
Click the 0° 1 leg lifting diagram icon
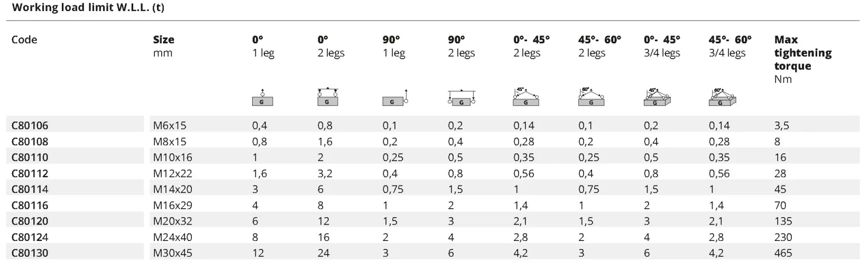click(x=262, y=97)
